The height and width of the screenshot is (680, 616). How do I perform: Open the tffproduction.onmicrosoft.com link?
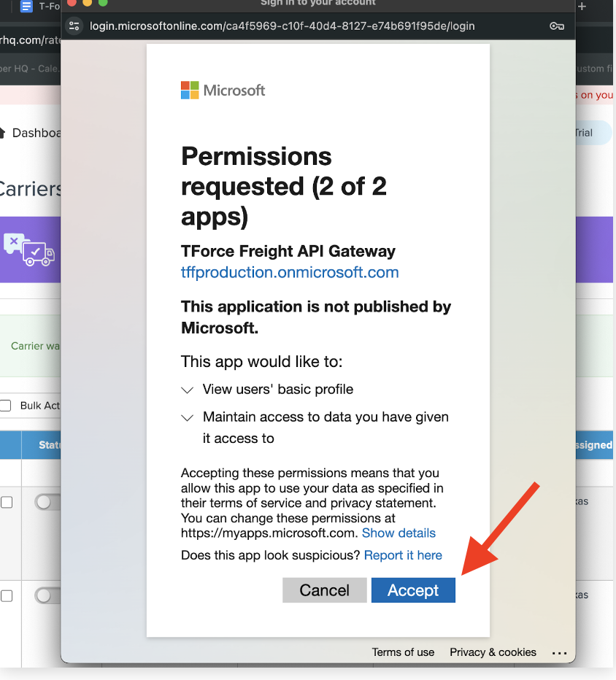(x=290, y=273)
